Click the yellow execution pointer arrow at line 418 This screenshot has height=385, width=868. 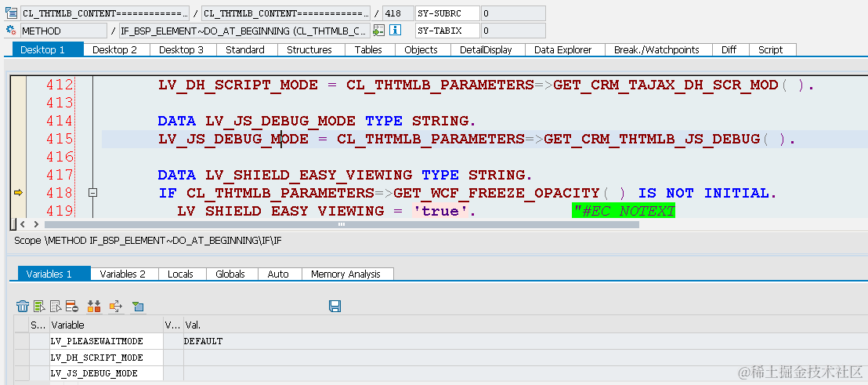pos(18,193)
